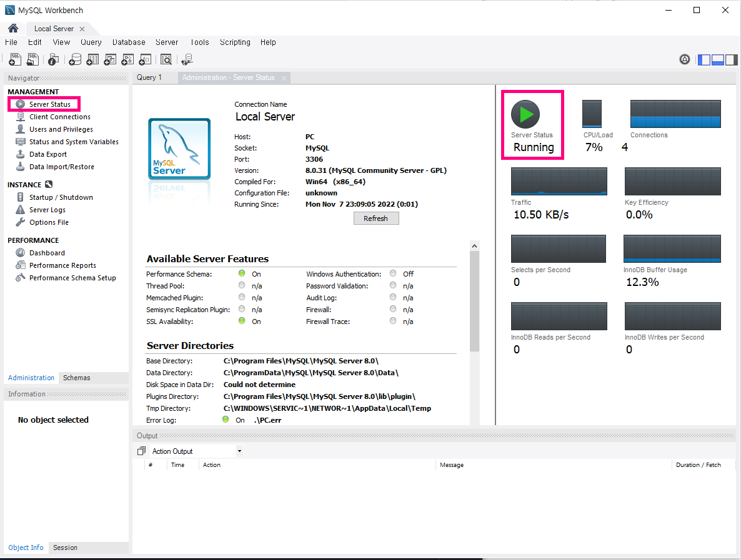Image resolution: width=741 pixels, height=560 pixels.
Task: Open the Help menu
Action: pyautogui.click(x=268, y=42)
